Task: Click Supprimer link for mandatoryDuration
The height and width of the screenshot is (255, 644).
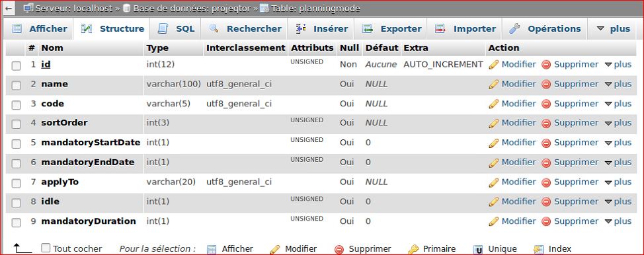Action: click(x=576, y=221)
